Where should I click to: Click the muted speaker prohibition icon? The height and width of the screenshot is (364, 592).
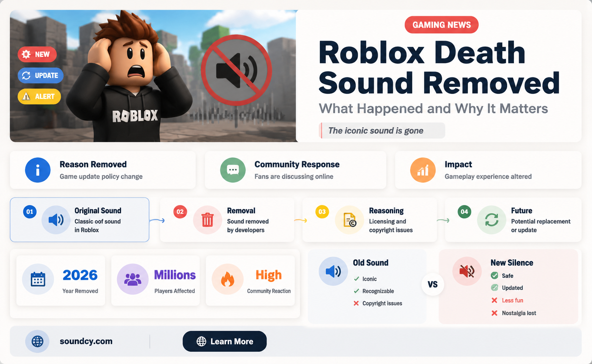pos(236,71)
